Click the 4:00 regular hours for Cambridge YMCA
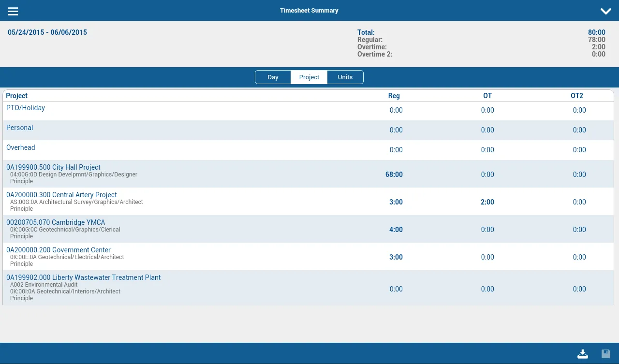The height and width of the screenshot is (364, 619). pos(396,230)
